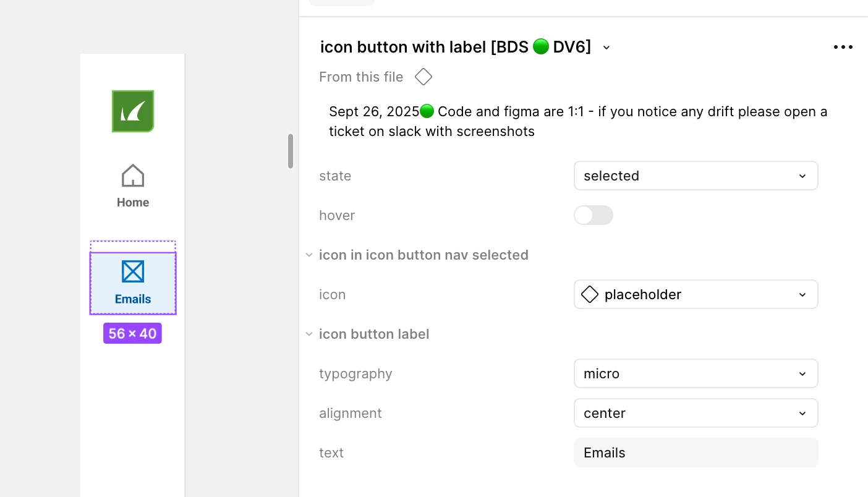The width and height of the screenshot is (868, 497).
Task: Open component name chevron next to DV6]
Action: (x=606, y=48)
